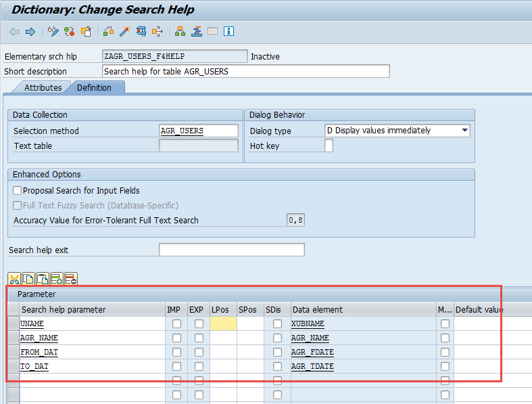Click the UNAME parameter cell
The width and height of the screenshot is (532, 404).
click(93, 323)
